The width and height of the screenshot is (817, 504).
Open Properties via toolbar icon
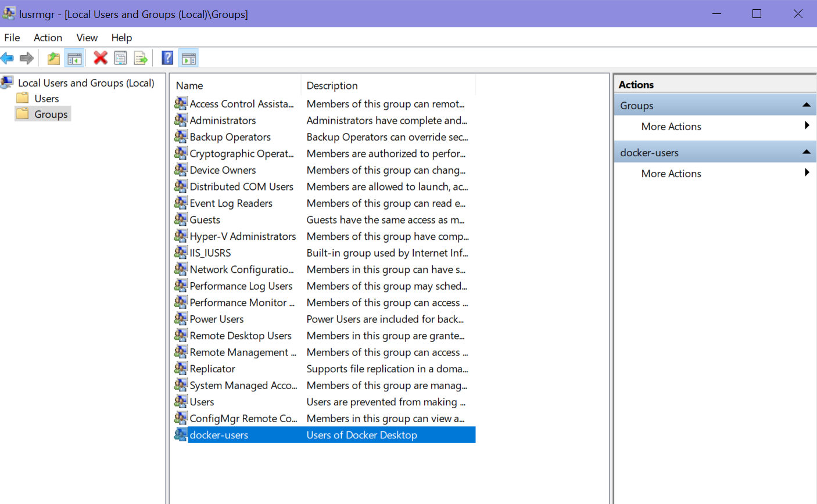(120, 58)
